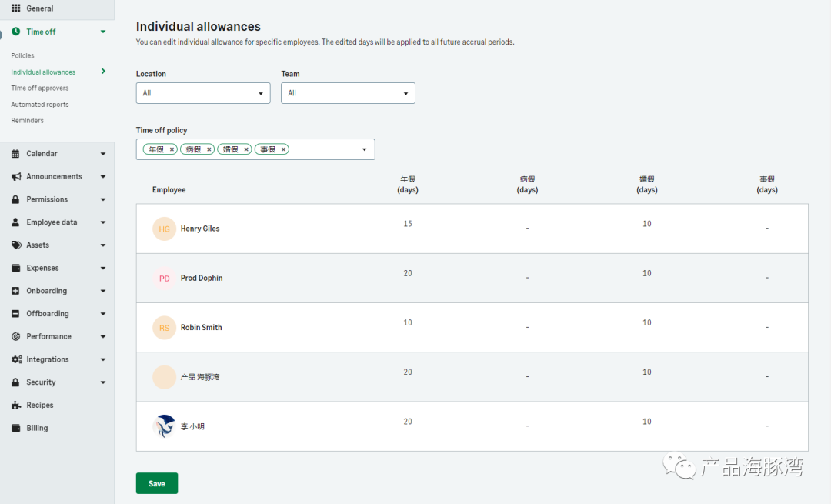This screenshot has height=504, width=831.
Task: Go to Automated reports section
Action: 40,105
